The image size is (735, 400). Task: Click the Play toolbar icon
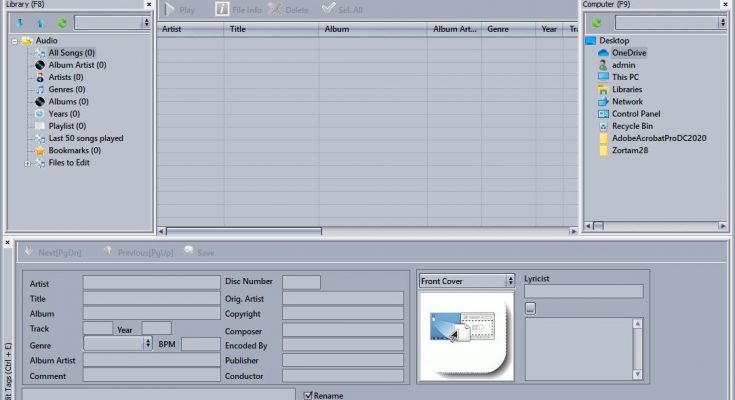click(170, 9)
